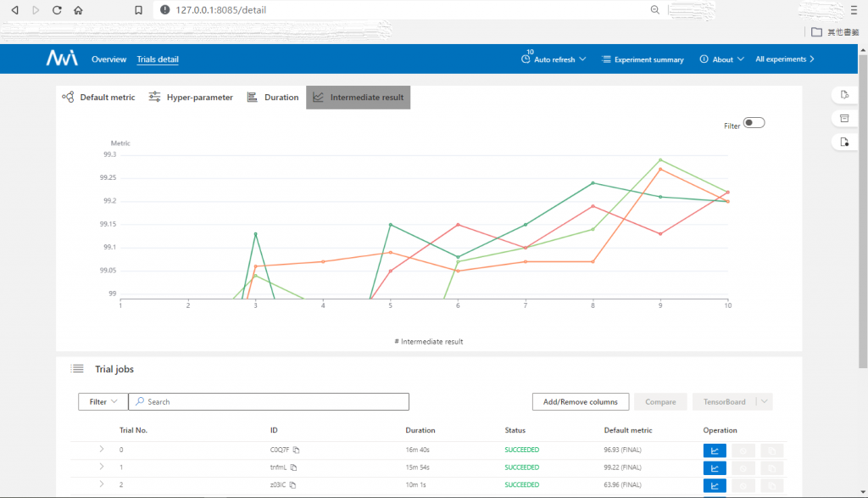
Task: Bookmark this page
Action: 138,10
